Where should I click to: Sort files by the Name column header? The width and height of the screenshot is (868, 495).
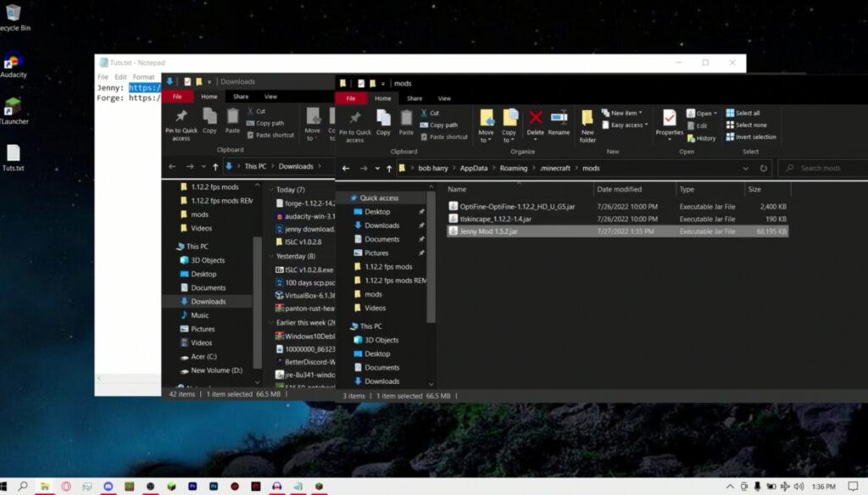point(518,189)
